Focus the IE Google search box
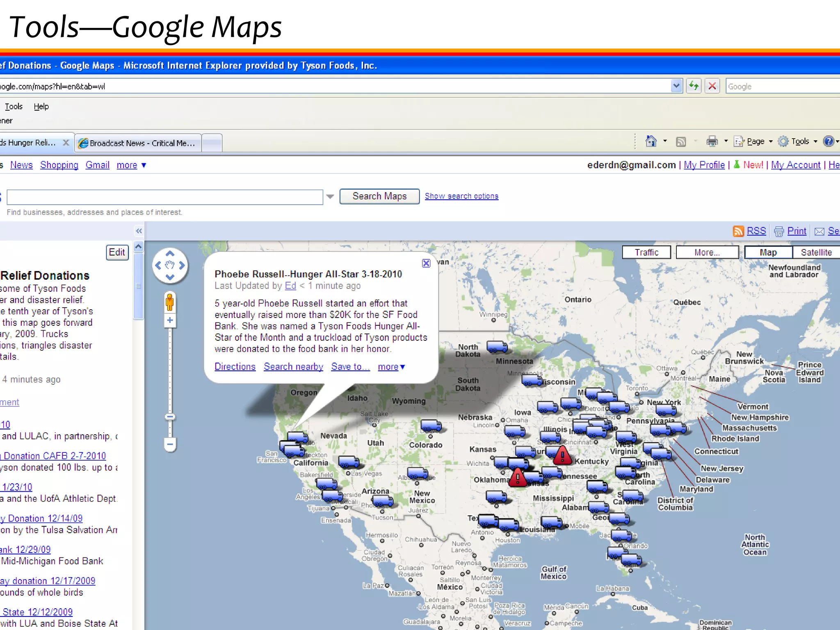 (783, 87)
